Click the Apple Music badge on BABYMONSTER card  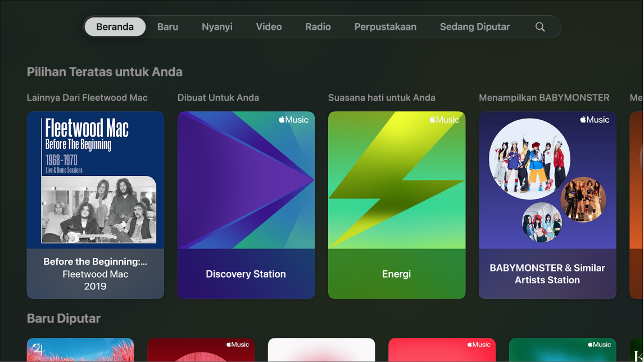(x=594, y=119)
